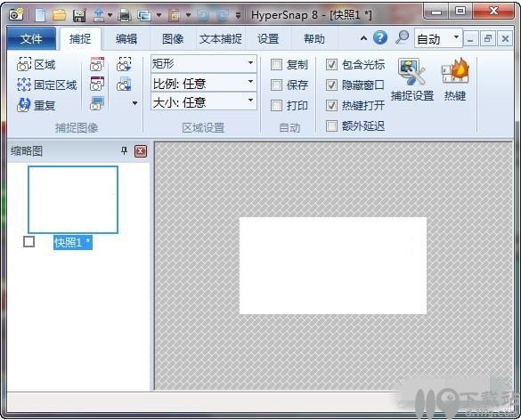This screenshot has height=420, width=521.
Task: Uncheck the 包含光标 include cursor option
Action: tap(331, 65)
